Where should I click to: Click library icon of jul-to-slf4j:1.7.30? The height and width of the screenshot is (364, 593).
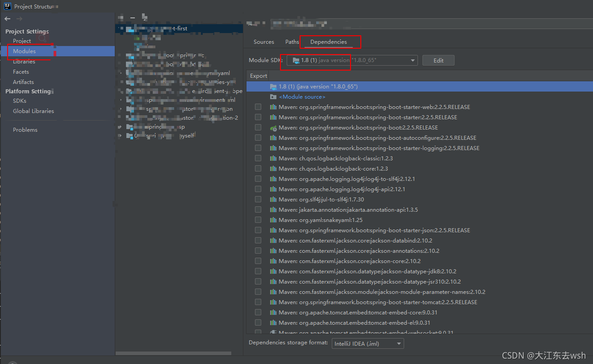coord(273,200)
